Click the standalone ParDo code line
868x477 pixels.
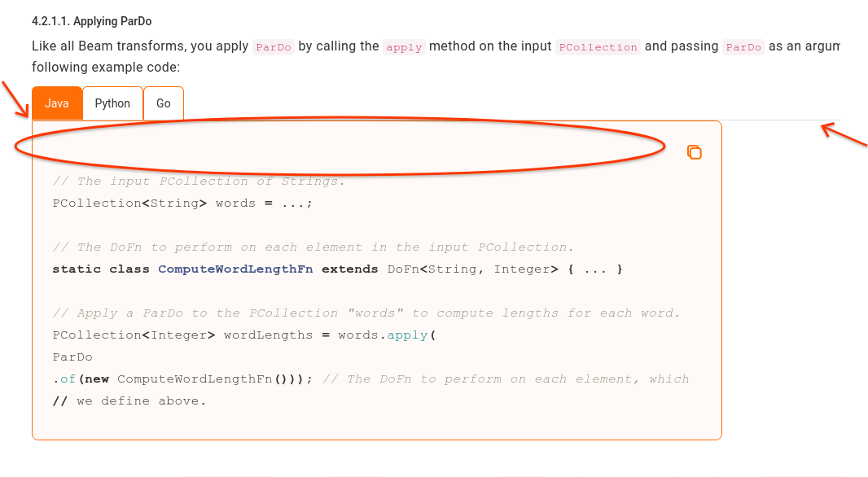(x=72, y=357)
